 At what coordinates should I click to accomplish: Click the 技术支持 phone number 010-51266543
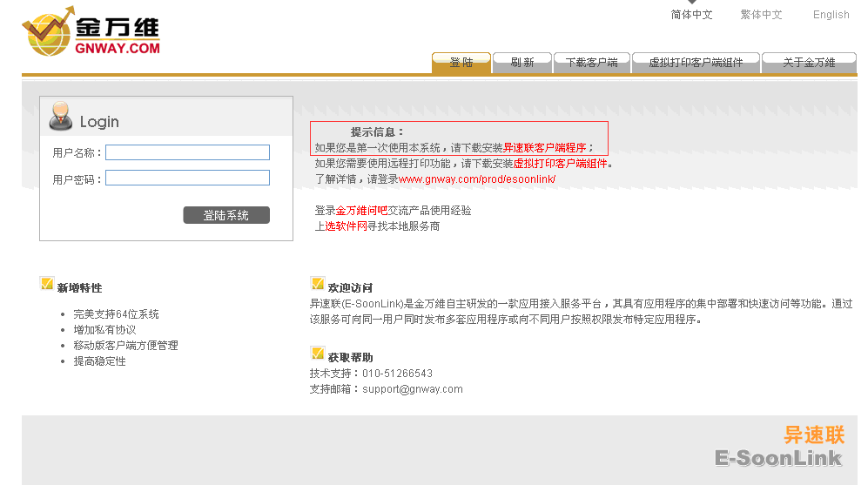click(x=398, y=374)
